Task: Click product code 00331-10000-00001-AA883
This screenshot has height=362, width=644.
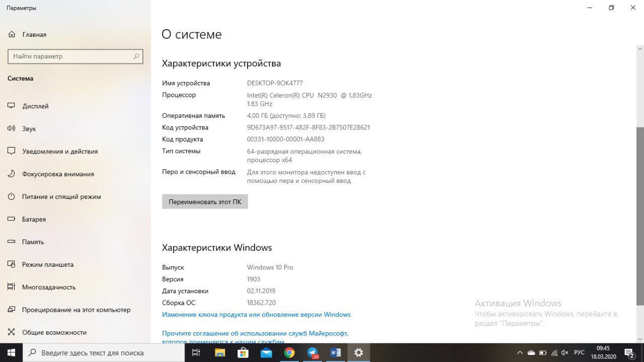Action: [x=286, y=139]
